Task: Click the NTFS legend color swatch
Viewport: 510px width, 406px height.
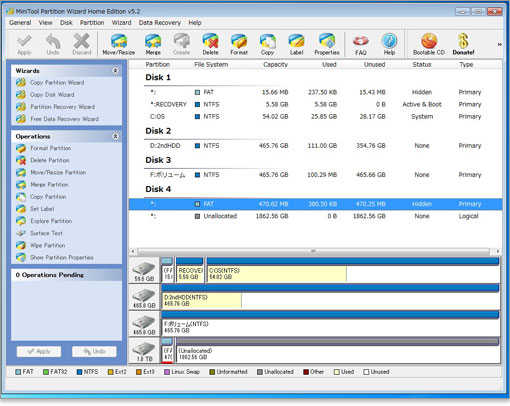Action: tap(79, 372)
